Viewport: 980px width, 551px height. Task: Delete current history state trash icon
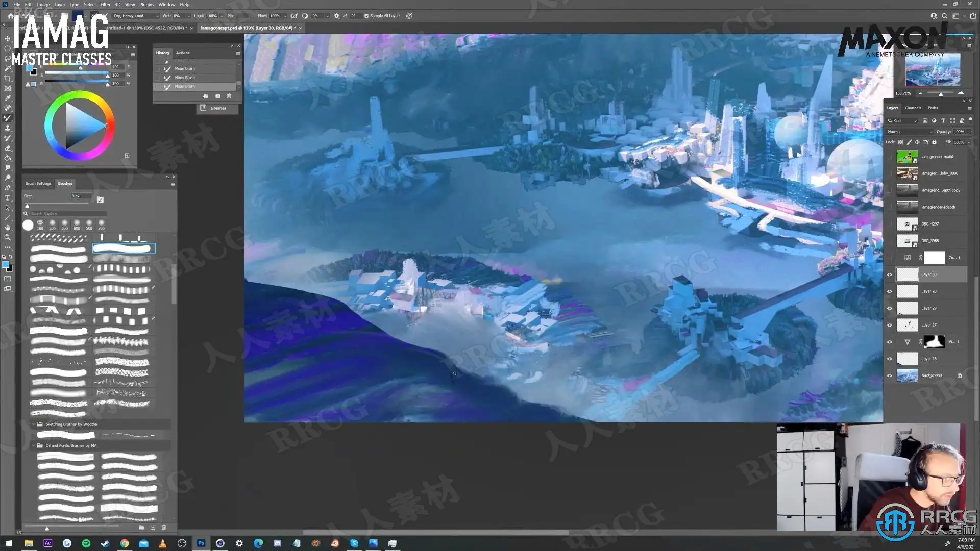click(229, 96)
